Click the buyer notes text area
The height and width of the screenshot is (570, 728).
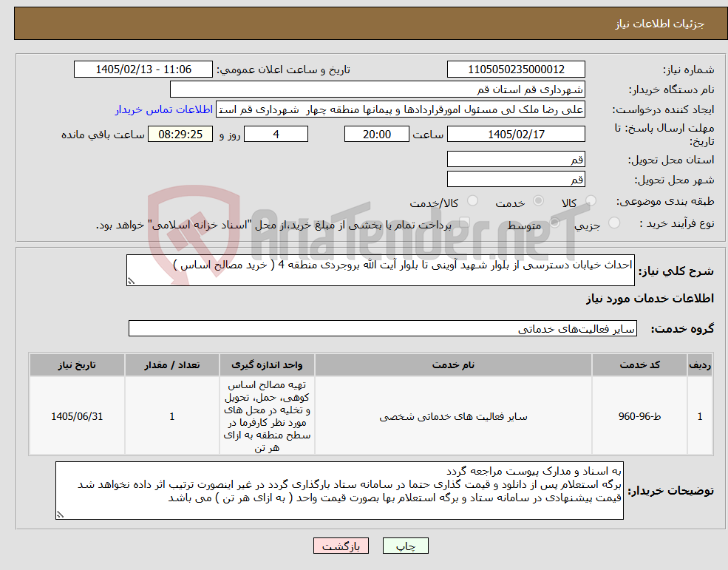click(x=339, y=491)
